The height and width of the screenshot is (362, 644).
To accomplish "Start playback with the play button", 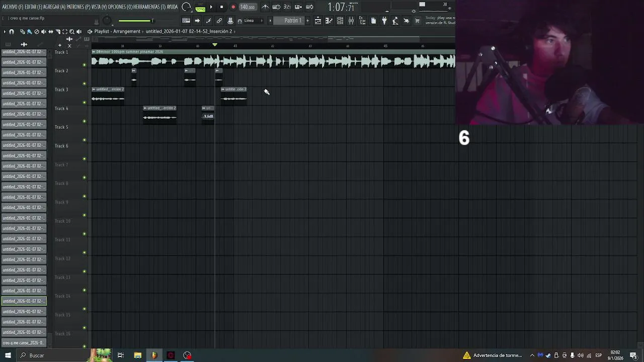I will tap(211, 7).
